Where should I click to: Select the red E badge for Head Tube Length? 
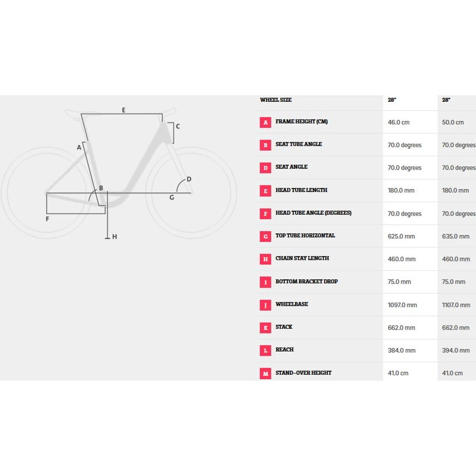coord(265,191)
